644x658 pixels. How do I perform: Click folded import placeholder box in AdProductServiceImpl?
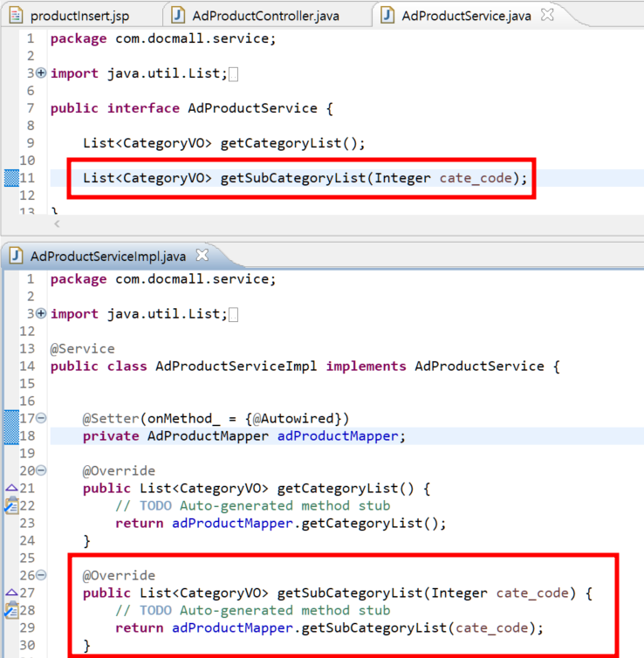pyautogui.click(x=234, y=315)
